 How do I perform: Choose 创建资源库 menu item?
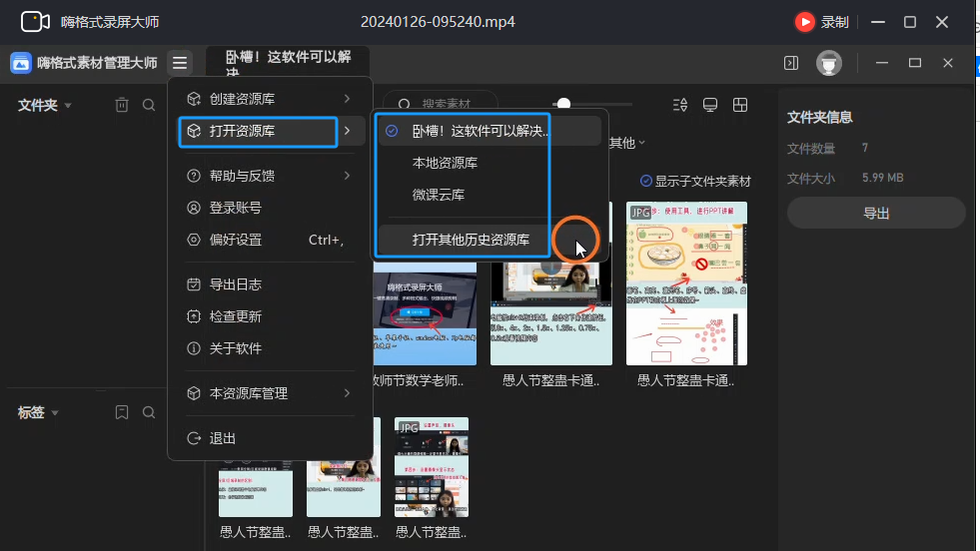click(x=270, y=99)
